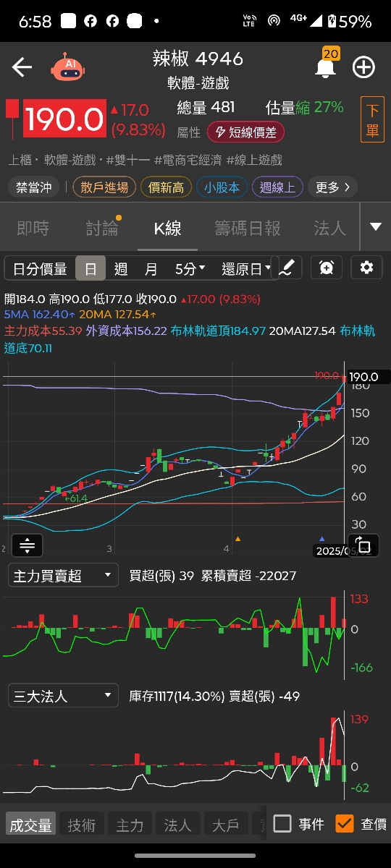Tap the 布林軌道頂184.97 label

coord(218,331)
